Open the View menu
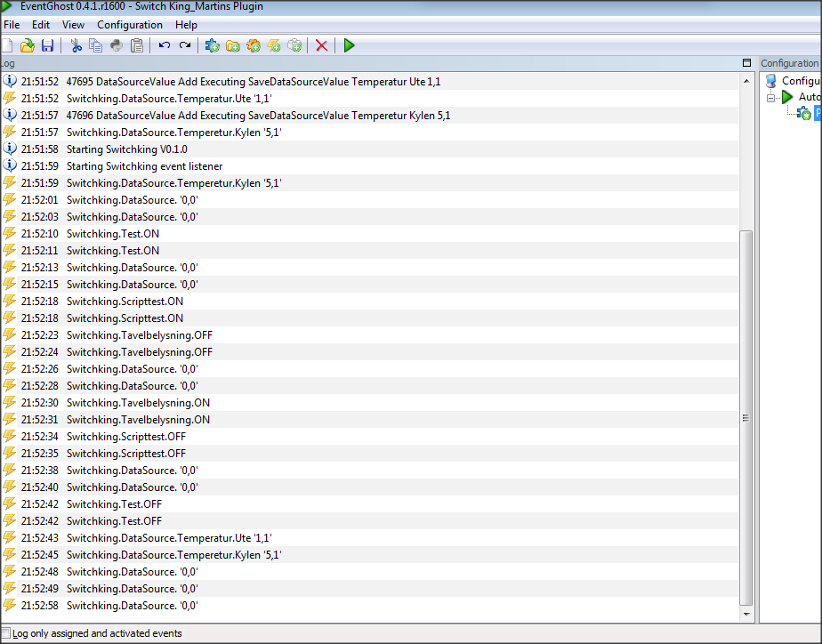The image size is (822, 644). (73, 25)
